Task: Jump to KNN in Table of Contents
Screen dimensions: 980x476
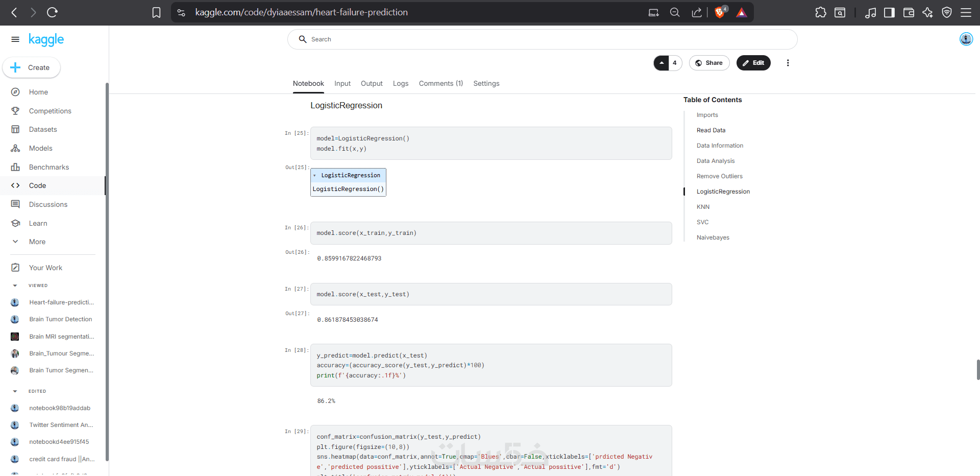Action: 703,207
